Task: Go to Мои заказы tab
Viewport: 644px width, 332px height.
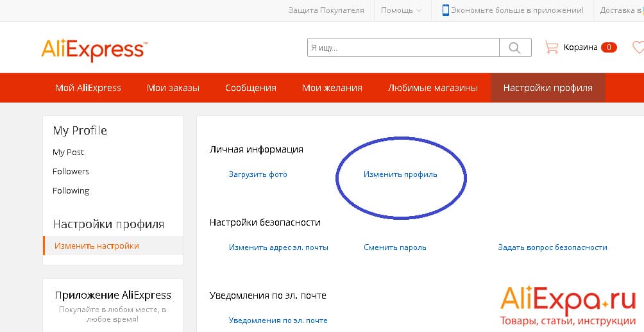Action: pos(173,88)
